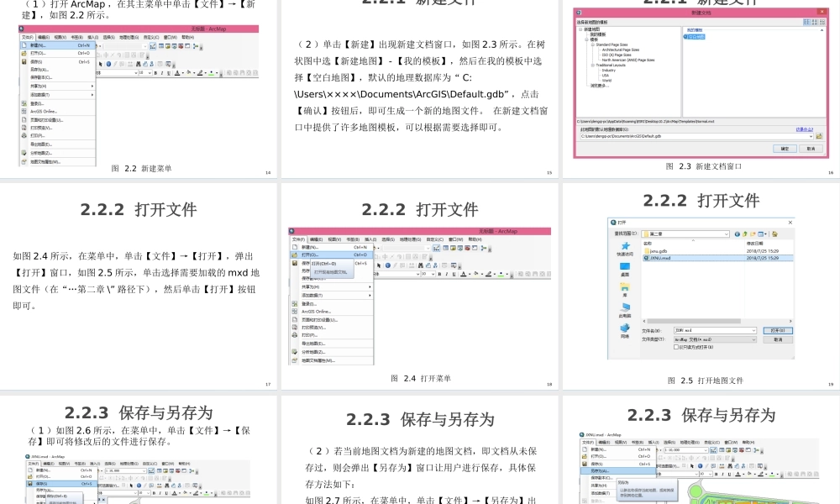The image size is (840, 504).
Task: Expand the Traditional Layouts tree node
Action: 593,66
